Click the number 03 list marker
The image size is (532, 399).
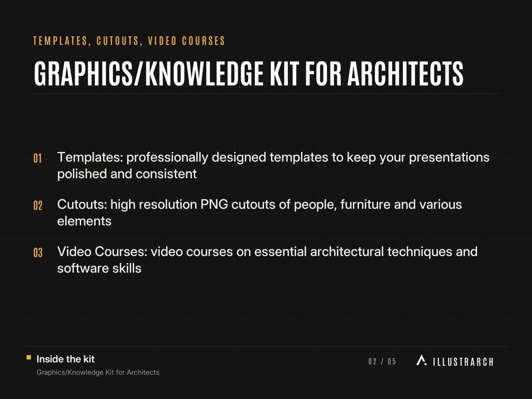(x=38, y=253)
